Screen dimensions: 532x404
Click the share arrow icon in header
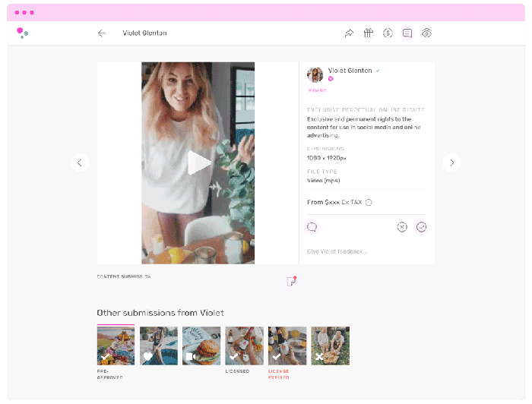349,33
